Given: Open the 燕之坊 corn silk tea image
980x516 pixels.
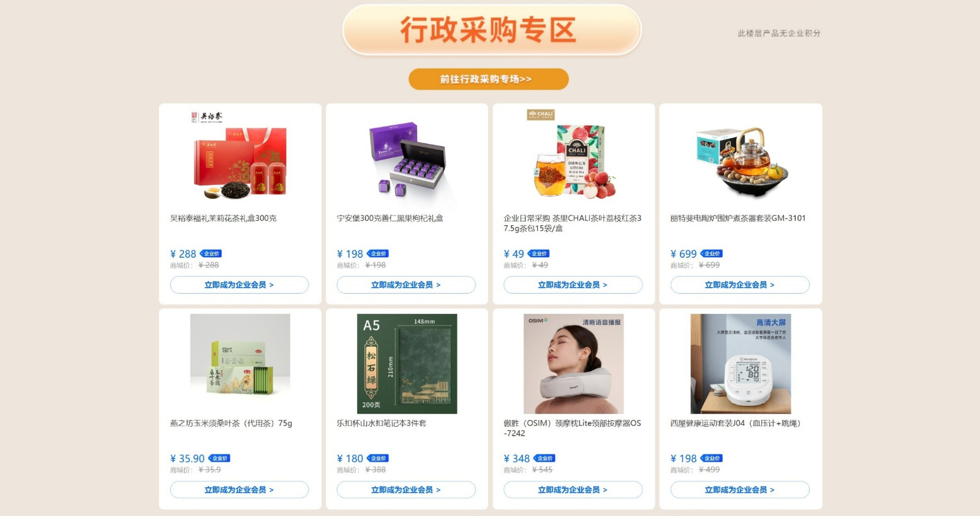Looking at the screenshot, I should [x=240, y=364].
